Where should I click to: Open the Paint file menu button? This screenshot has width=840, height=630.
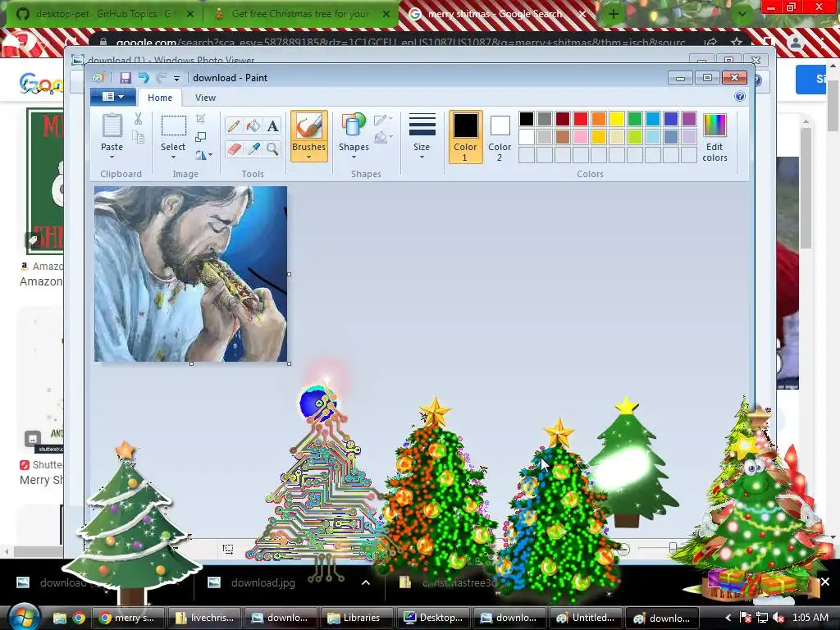[x=113, y=97]
